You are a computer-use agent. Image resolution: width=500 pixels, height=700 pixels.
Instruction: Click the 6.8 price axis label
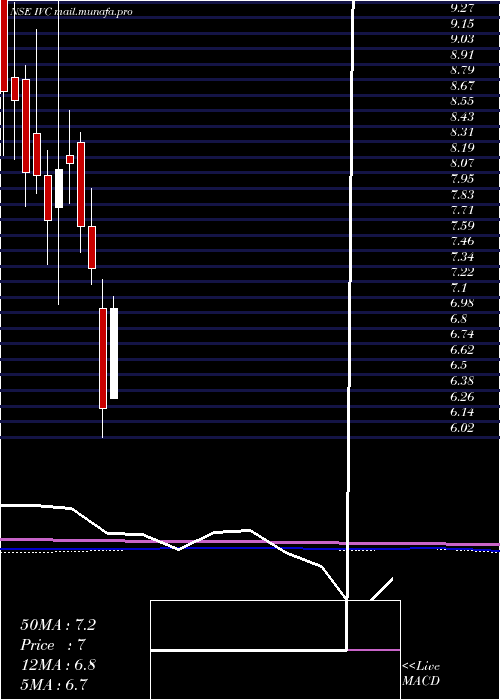point(458,319)
